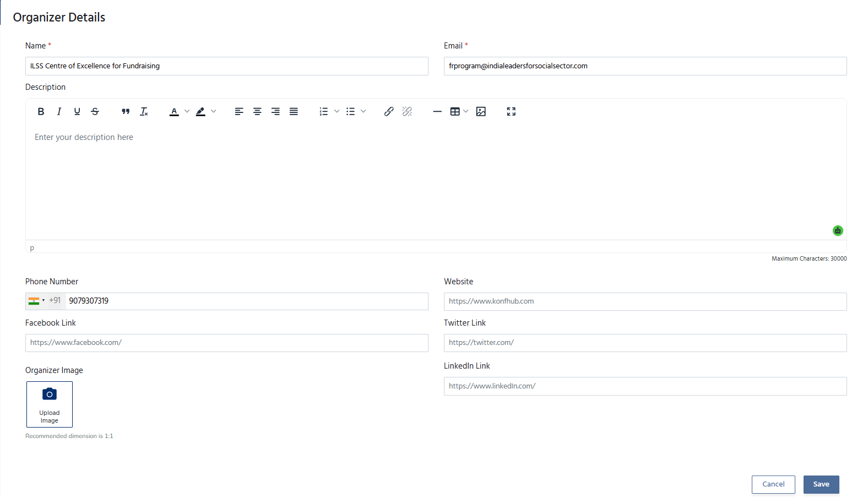Toggle italic formatting
868x497 pixels.
(x=59, y=111)
